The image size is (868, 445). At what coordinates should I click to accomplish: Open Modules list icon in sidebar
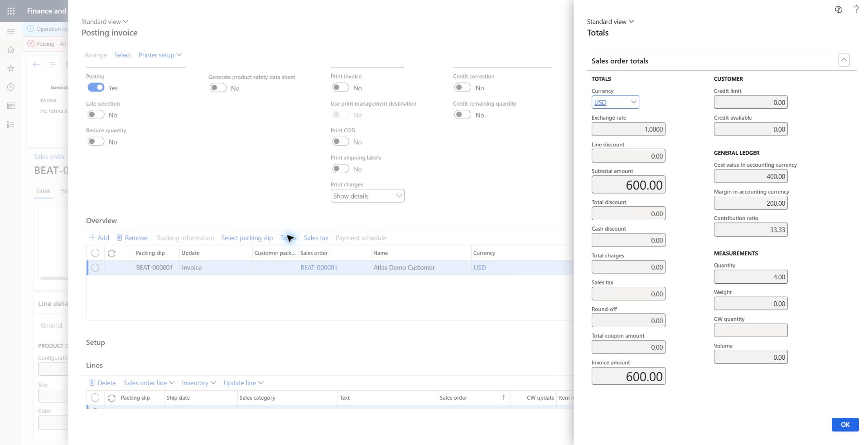[x=11, y=125]
